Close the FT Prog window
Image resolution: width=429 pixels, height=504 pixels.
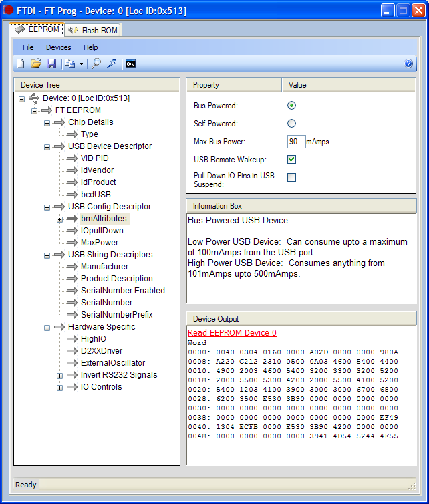[419, 11]
